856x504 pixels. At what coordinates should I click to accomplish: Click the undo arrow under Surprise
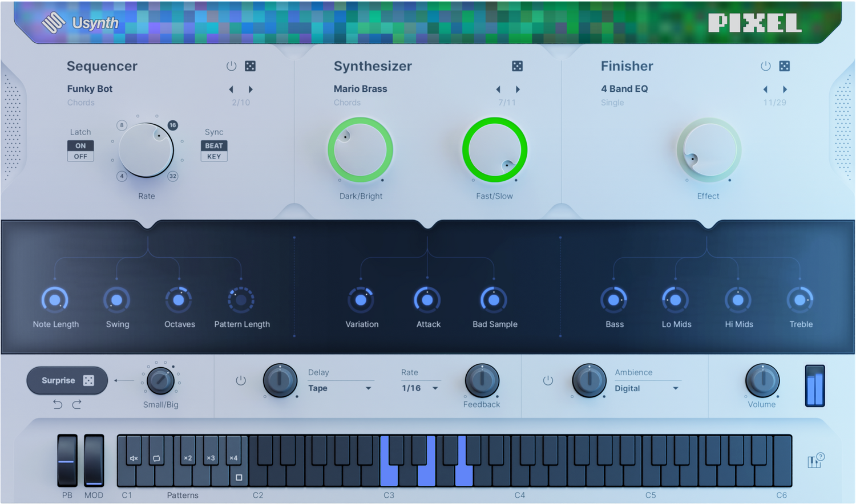[56, 404]
